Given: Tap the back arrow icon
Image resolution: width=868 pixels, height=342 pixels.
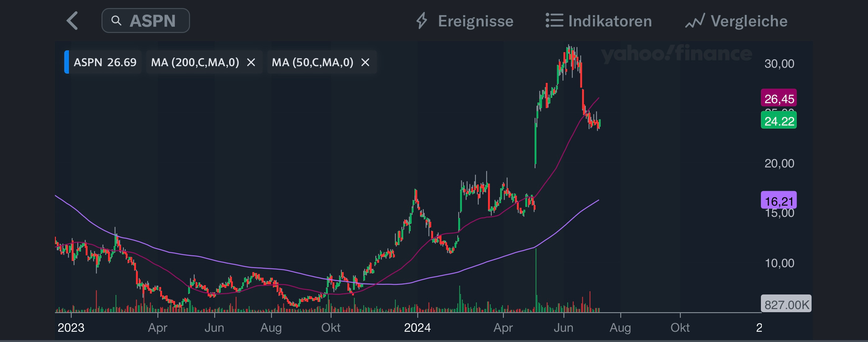Looking at the screenshot, I should (x=72, y=21).
